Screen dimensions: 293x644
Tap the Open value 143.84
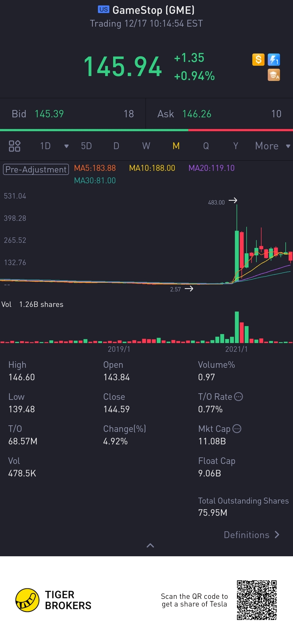pyautogui.click(x=117, y=377)
